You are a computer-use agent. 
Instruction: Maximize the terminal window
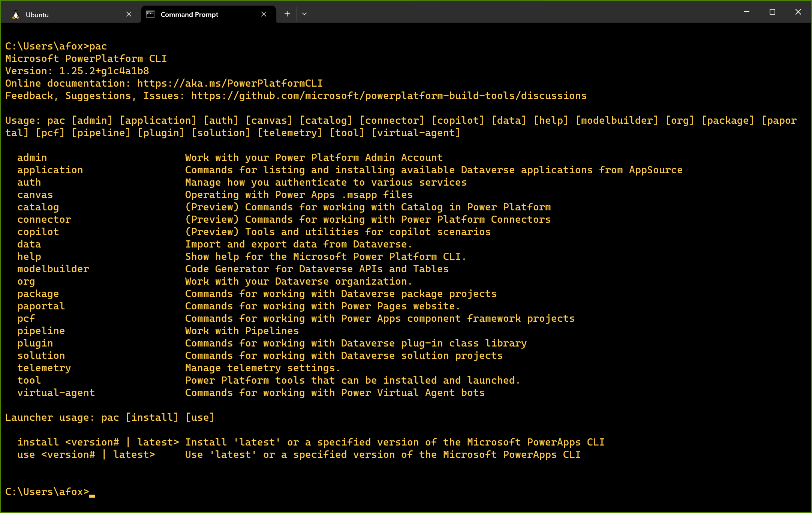[x=772, y=12]
